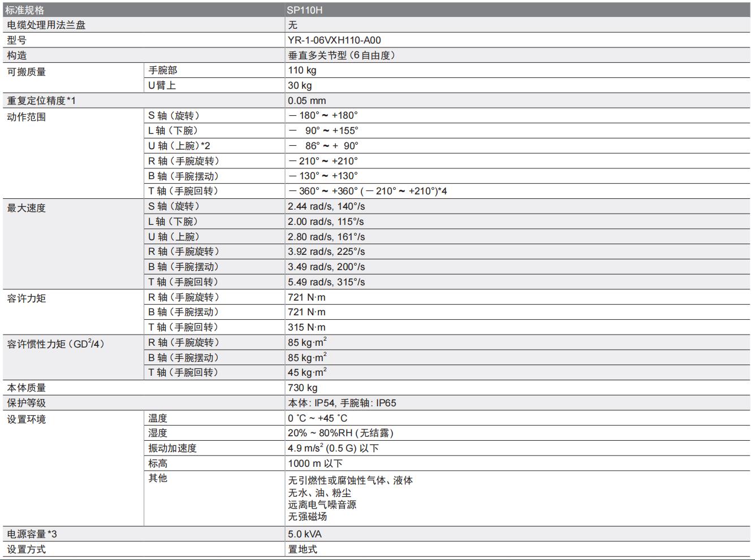
Task: Select the '85 kg·m²' inertia value for R轴
Action: [307, 342]
